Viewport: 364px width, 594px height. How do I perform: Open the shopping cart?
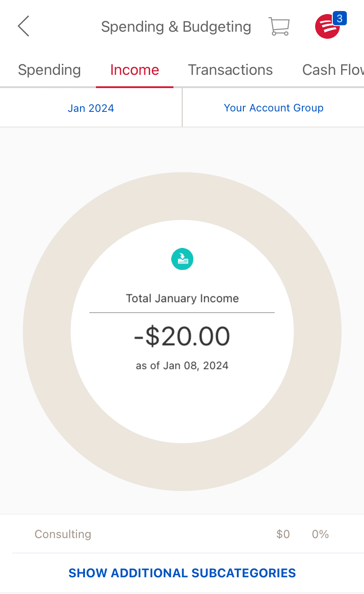click(279, 26)
